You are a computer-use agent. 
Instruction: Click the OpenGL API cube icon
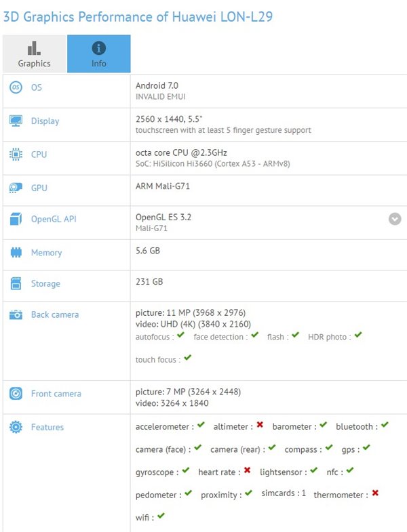pos(16,219)
